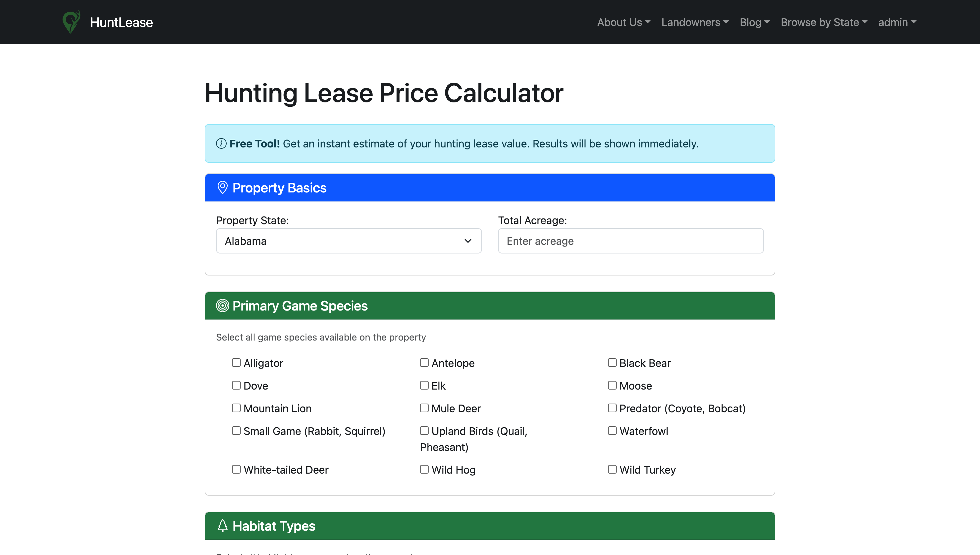Tick the Wild Turkey checkbox
Screen dimensions: 980x555
click(612, 469)
